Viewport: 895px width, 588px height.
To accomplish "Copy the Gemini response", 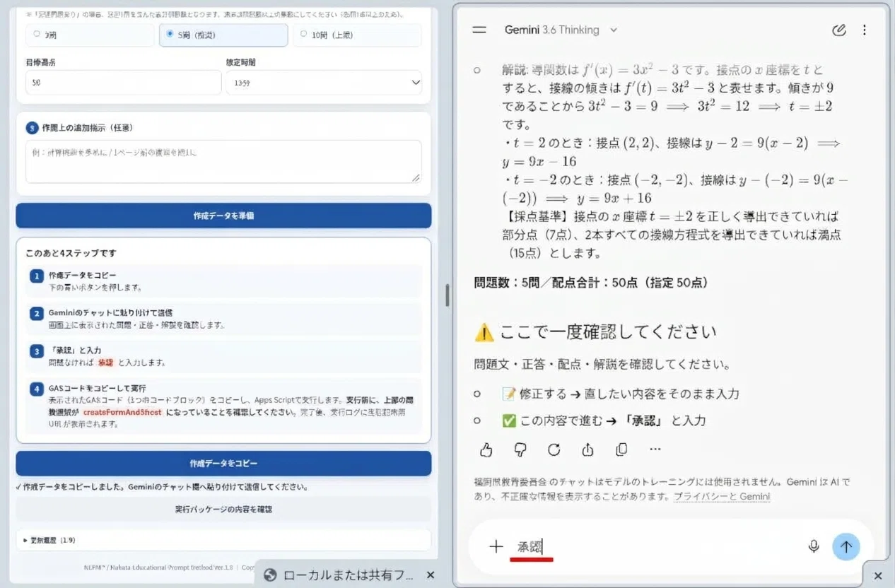I will (x=621, y=449).
